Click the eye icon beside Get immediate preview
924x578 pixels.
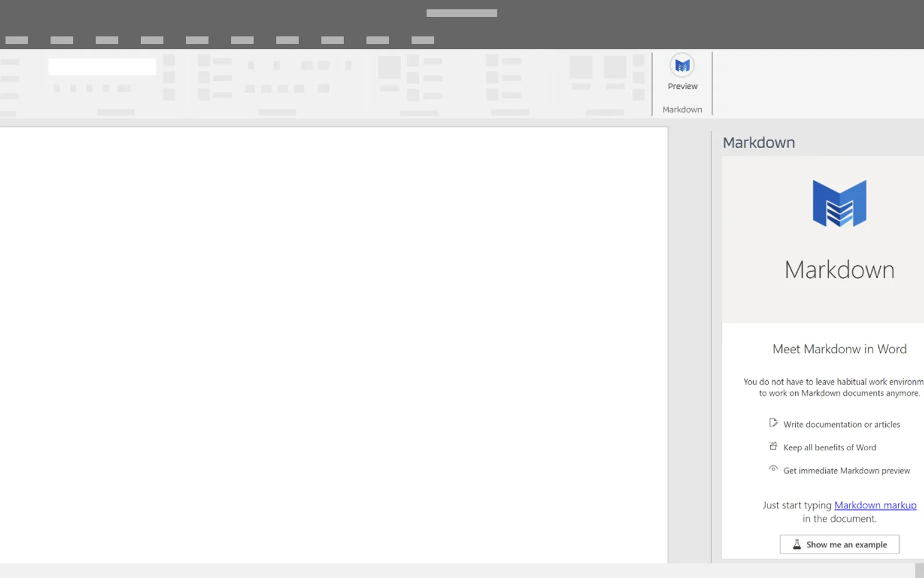pos(773,469)
